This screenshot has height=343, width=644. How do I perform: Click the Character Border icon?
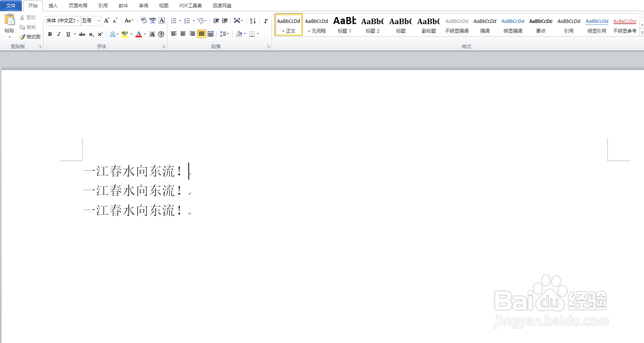click(x=161, y=21)
